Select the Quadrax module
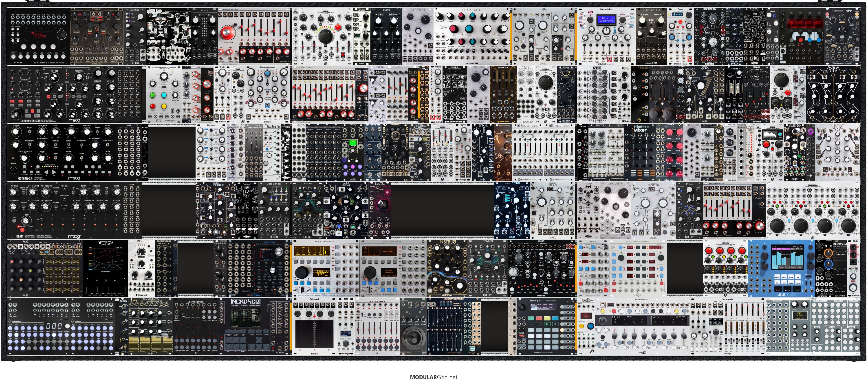Viewport: 868px width, 382px height. [211, 152]
